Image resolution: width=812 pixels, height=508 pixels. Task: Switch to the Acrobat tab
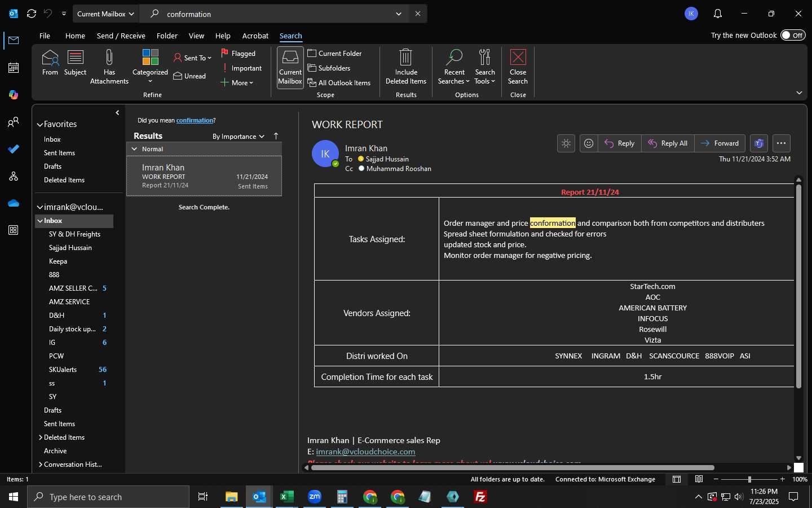tap(255, 36)
